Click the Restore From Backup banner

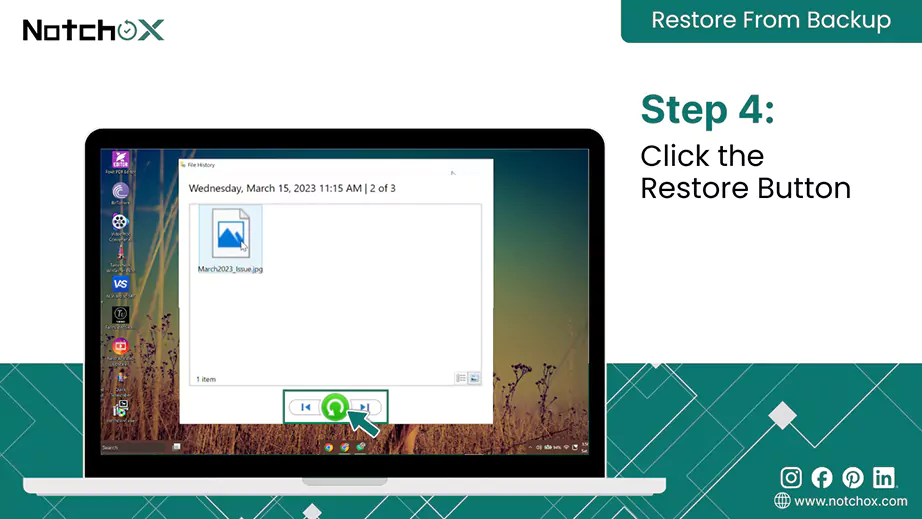[x=771, y=21]
